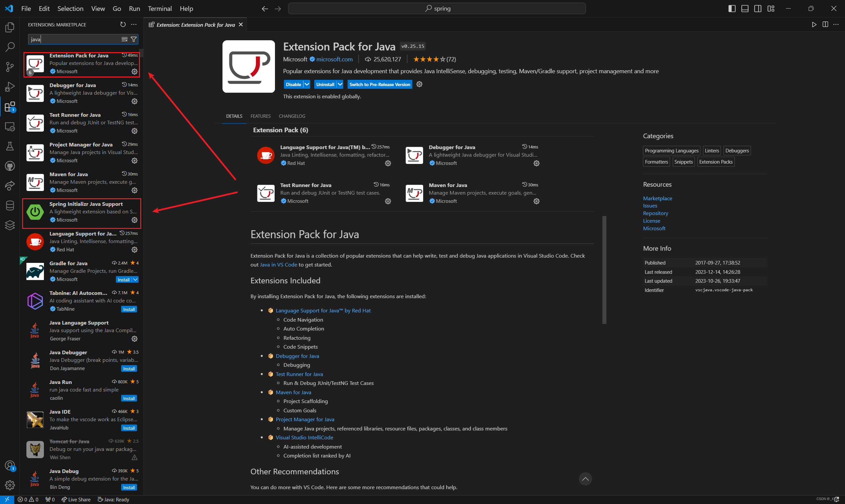The image size is (845, 504).
Task: Open the database view icon
Action: point(10,205)
